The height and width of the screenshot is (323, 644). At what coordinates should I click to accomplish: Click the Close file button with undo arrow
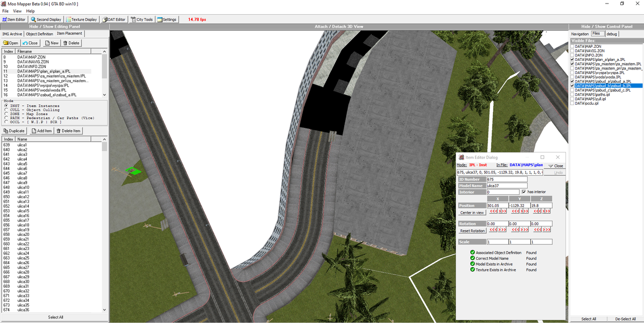pyautogui.click(x=30, y=43)
